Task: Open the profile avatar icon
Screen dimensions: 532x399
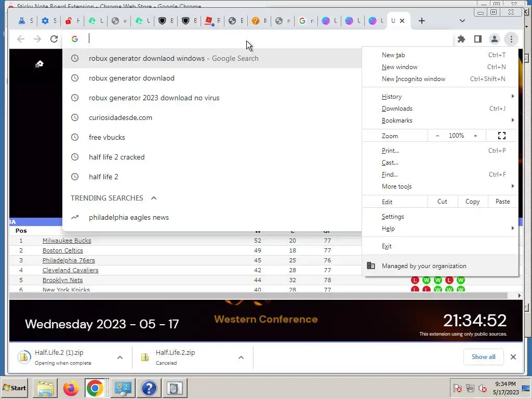Action: point(495,39)
